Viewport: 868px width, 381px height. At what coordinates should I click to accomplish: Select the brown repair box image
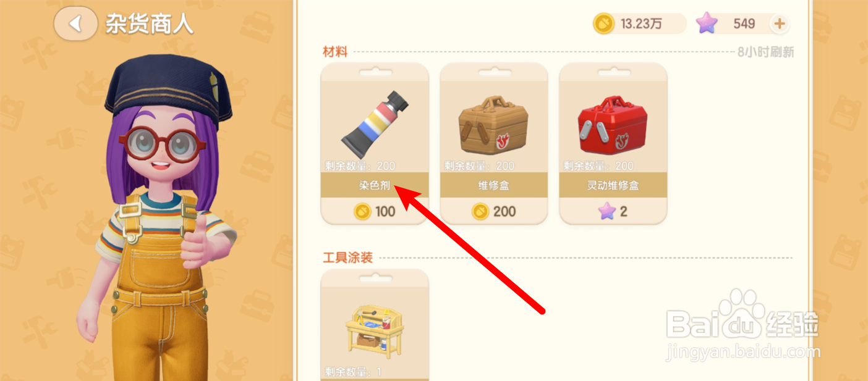493,125
